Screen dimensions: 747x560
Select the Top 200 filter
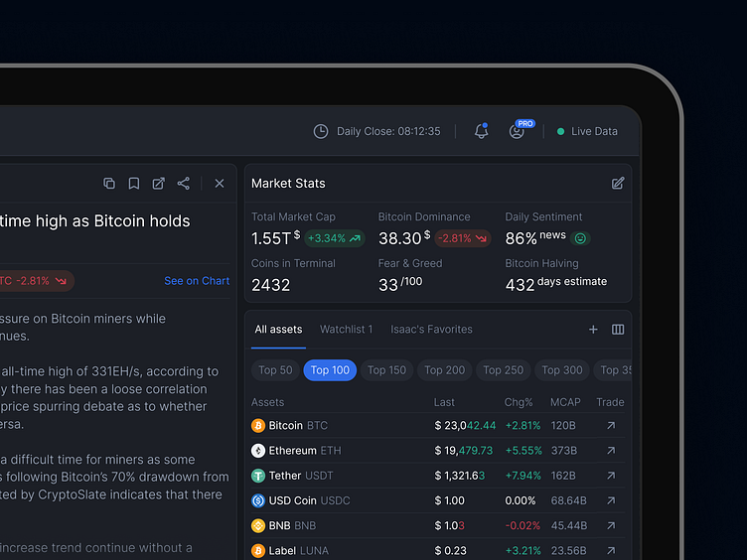(x=444, y=370)
